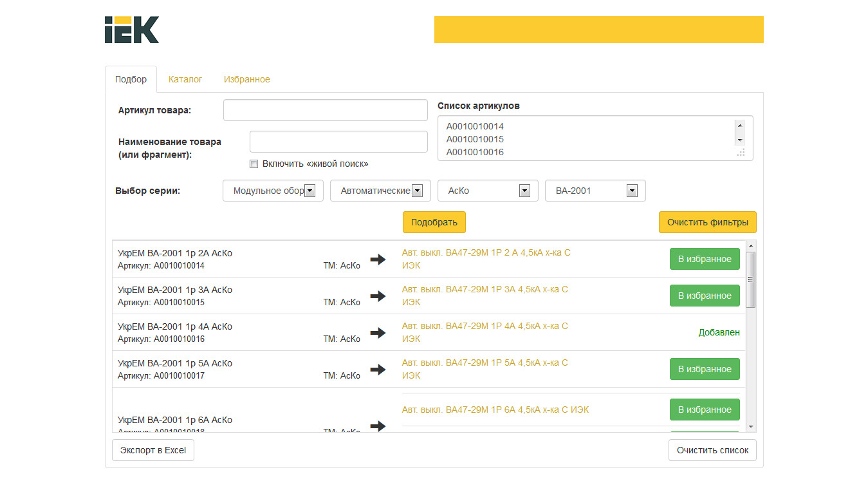Click the Наименование товара input field
This screenshot has width=868, height=481.
tap(338, 142)
